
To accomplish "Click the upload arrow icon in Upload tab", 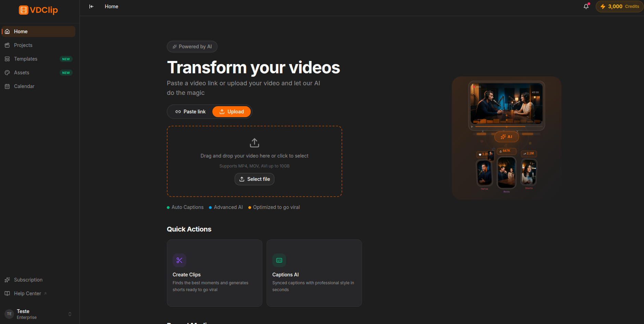I will point(222,112).
